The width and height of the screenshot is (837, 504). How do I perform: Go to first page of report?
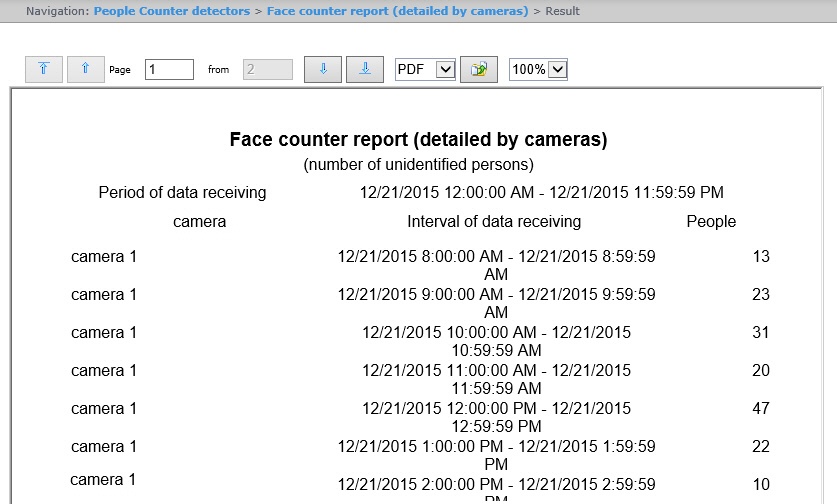[44, 70]
